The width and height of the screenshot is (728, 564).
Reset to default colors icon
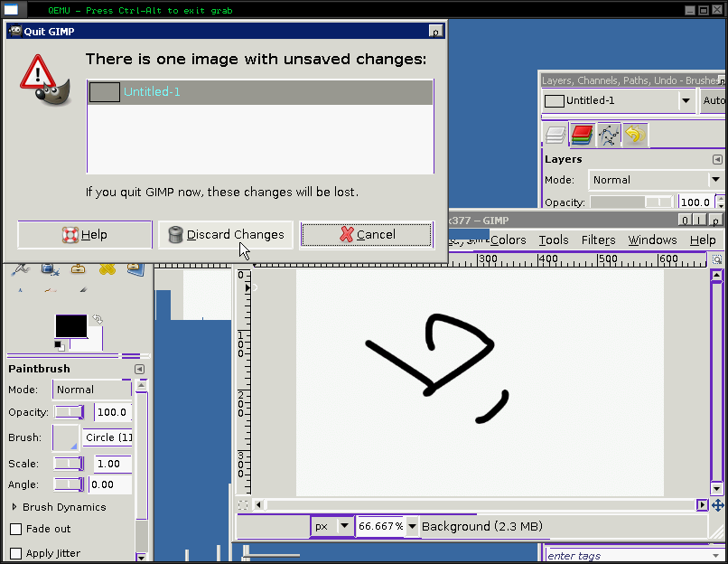click(60, 344)
